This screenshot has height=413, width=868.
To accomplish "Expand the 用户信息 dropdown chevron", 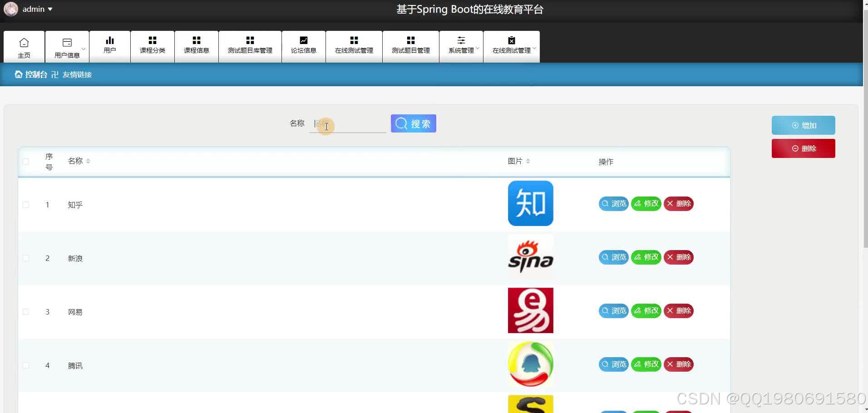I will click(x=84, y=49).
